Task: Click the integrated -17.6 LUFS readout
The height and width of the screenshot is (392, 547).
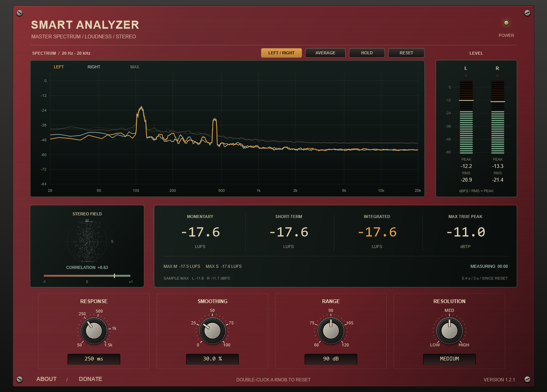Action: 377,232
